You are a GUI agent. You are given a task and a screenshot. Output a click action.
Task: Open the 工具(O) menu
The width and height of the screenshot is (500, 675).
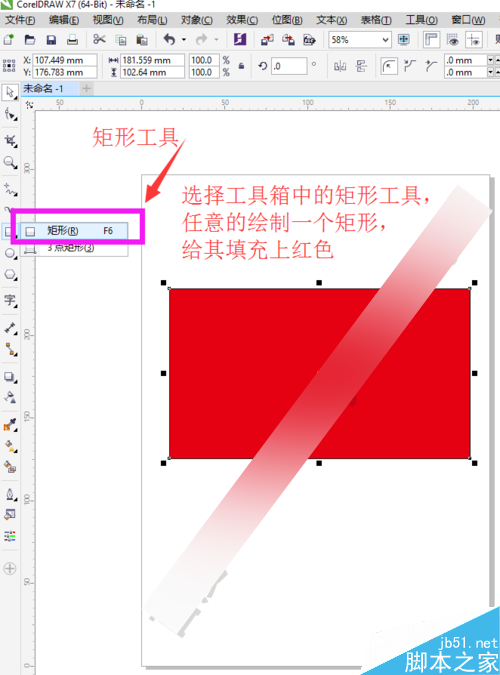422,20
